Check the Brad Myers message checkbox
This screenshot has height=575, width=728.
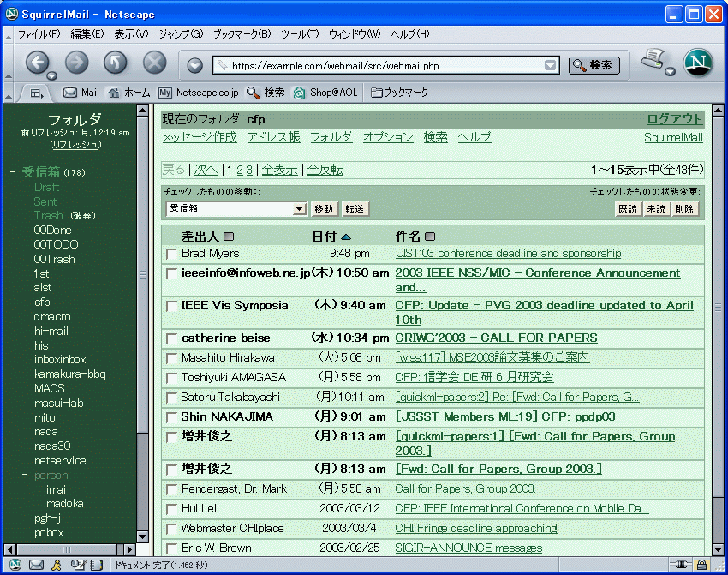point(171,254)
